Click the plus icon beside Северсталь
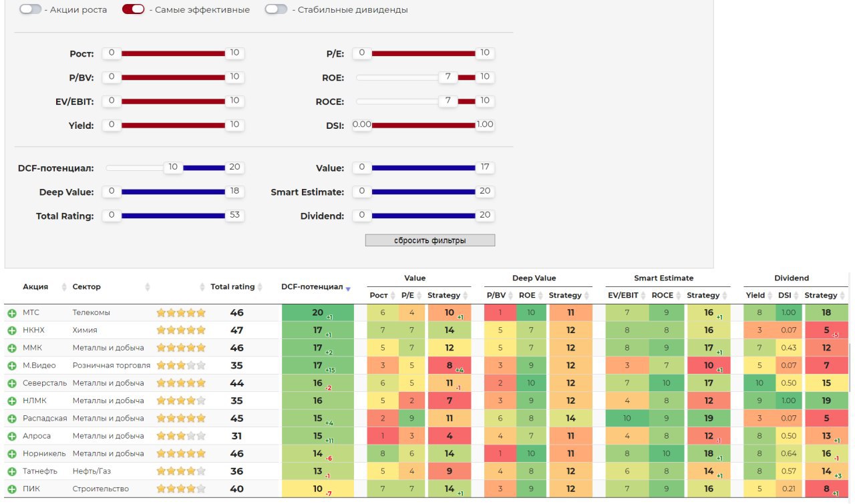This screenshot has width=855, height=504. [12, 383]
